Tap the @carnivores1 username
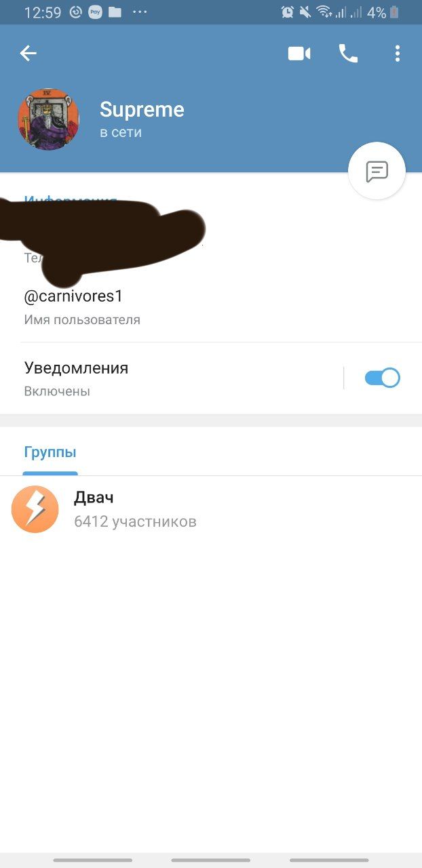 [x=74, y=296]
